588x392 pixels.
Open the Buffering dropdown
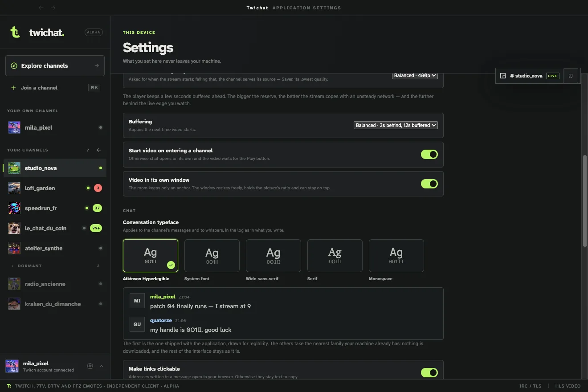click(x=396, y=125)
